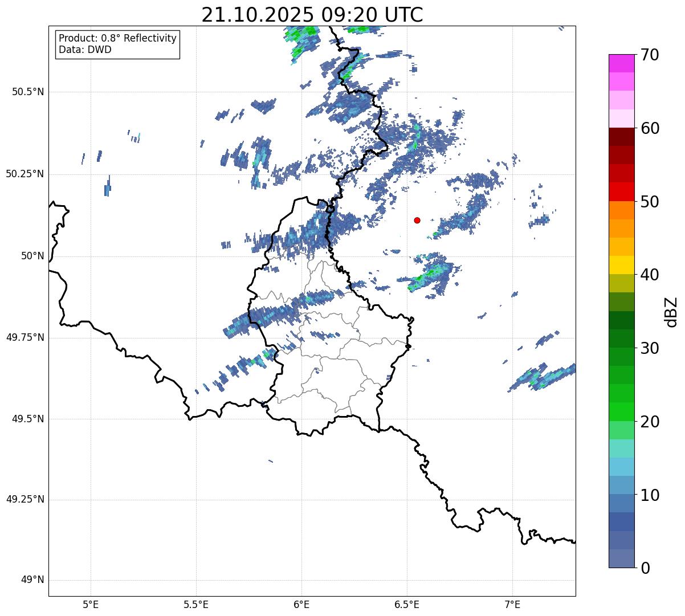Click the bright green colorbar swatch just above 20

[x=622, y=412]
